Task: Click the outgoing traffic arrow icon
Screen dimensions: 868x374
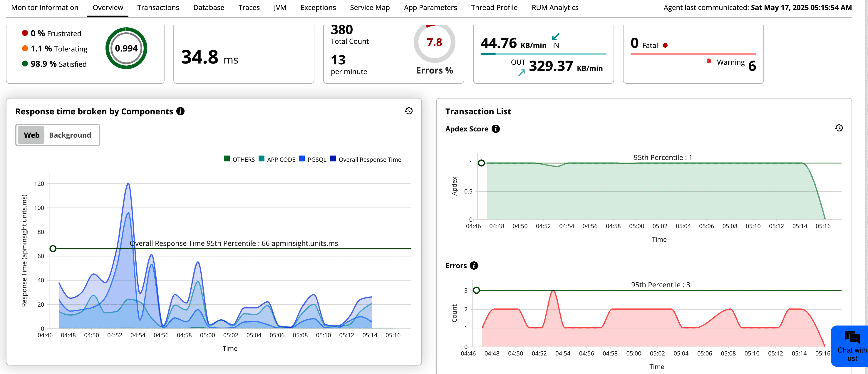Action: [521, 72]
